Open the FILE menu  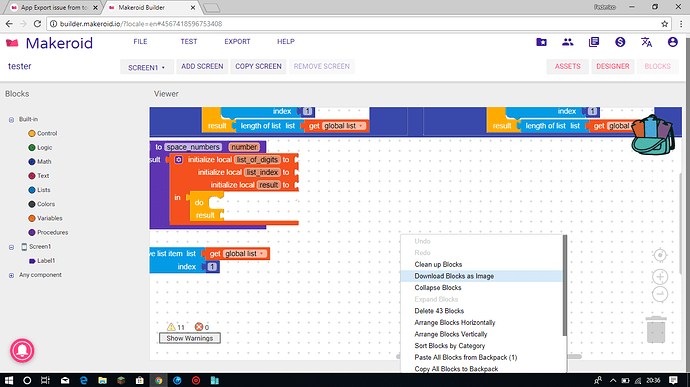[140, 41]
